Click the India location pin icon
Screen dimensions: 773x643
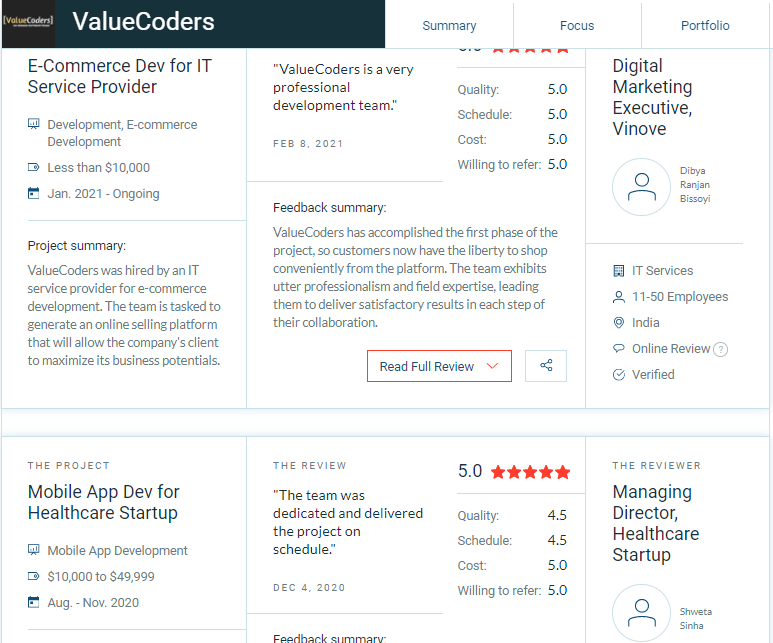(619, 323)
